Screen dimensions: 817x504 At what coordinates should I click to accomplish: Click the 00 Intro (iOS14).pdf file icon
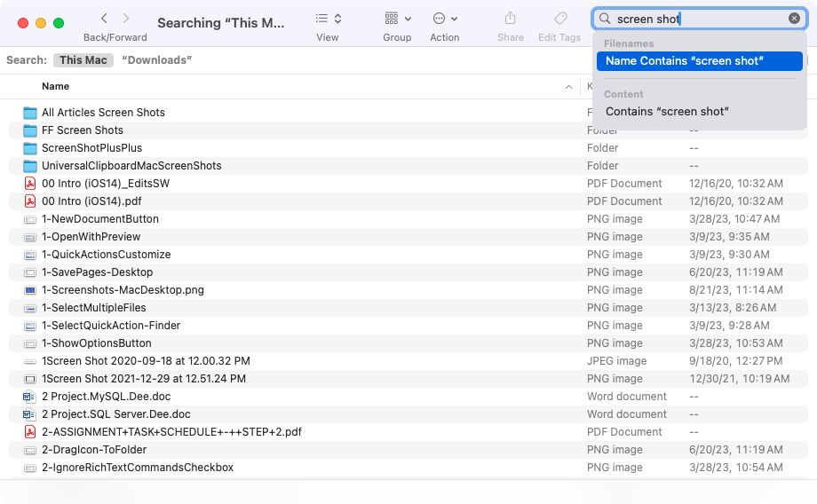tap(30, 201)
